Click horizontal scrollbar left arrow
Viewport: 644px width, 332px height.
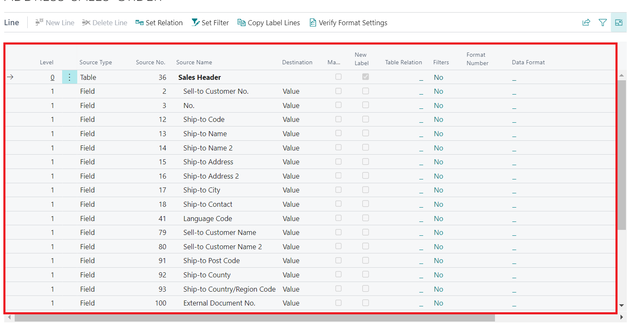(x=9, y=317)
